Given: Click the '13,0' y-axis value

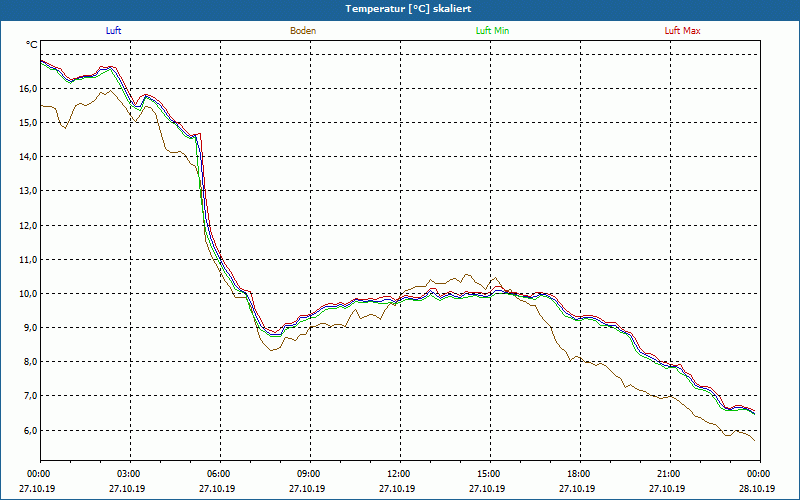Looking at the screenshot, I should [x=29, y=191].
